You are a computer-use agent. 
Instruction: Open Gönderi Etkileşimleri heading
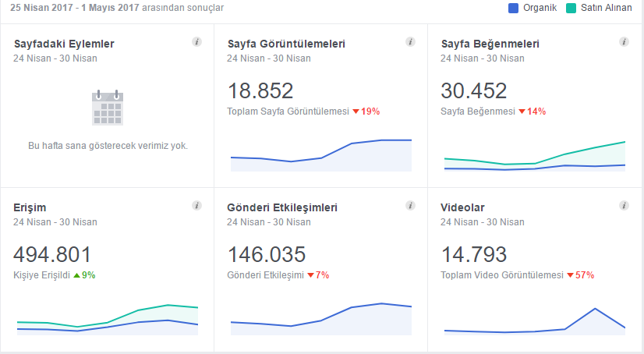point(282,208)
